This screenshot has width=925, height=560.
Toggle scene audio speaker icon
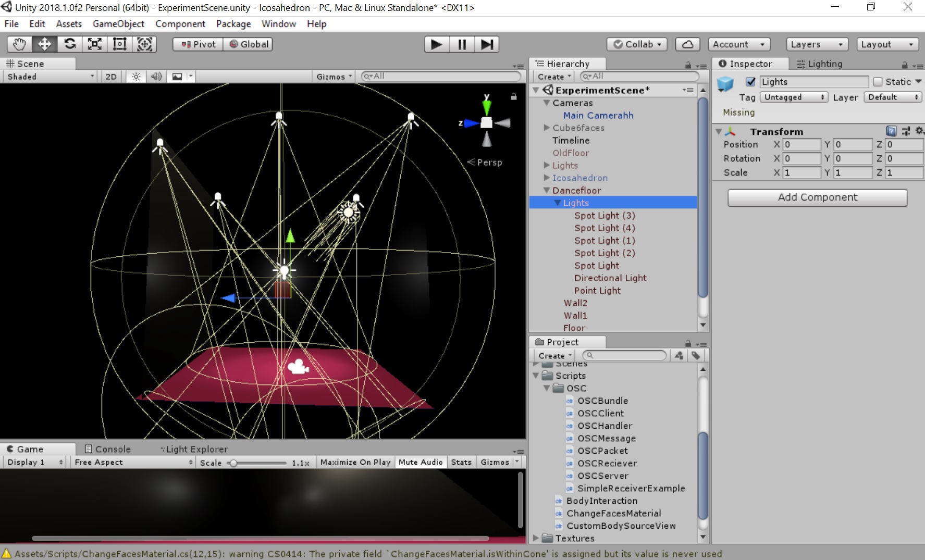(x=156, y=77)
